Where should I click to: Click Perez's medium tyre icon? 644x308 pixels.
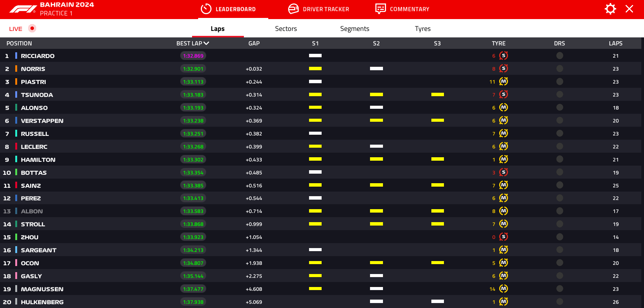(503, 198)
